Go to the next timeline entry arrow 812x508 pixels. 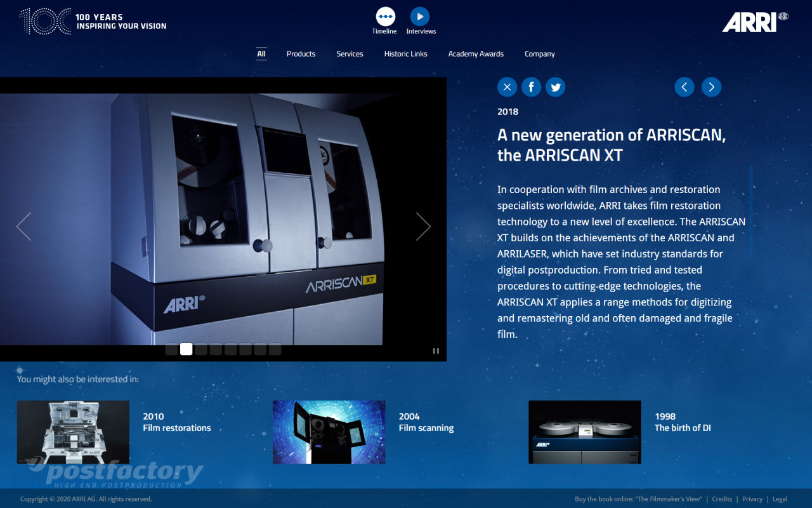point(711,87)
